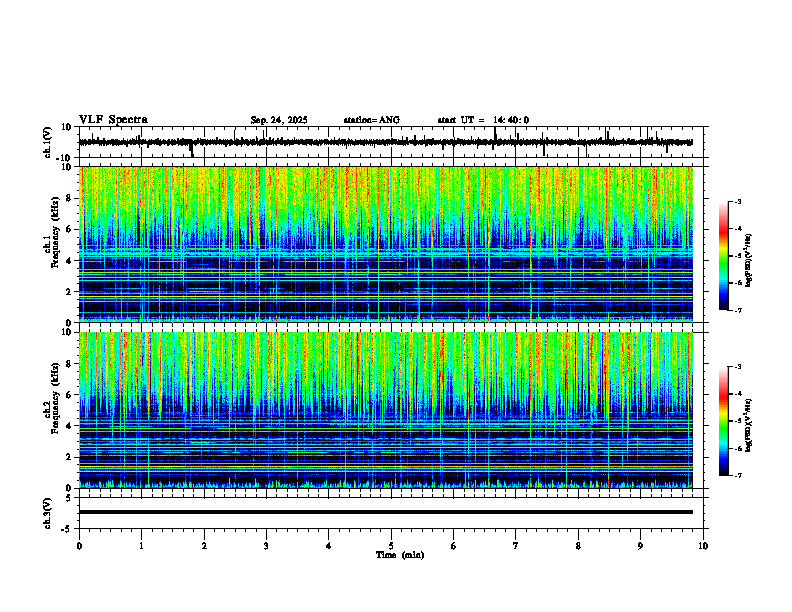Click the thick black ch.3 trace line

coord(385,512)
